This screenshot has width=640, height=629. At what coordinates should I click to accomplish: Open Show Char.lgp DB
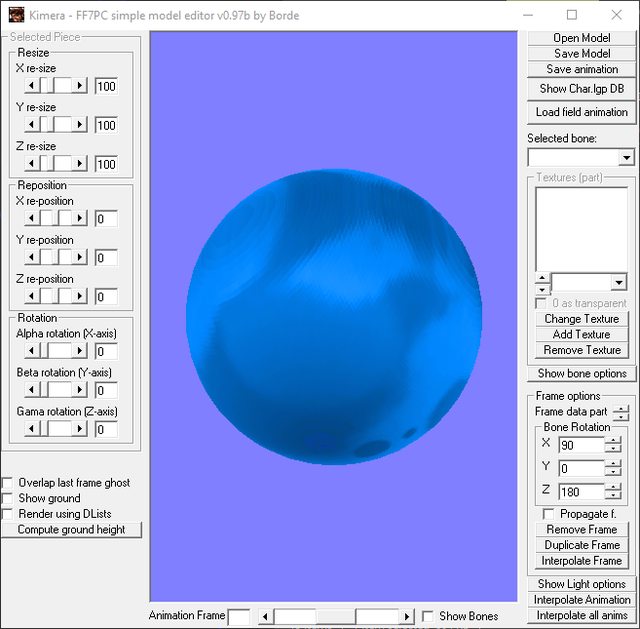(582, 89)
